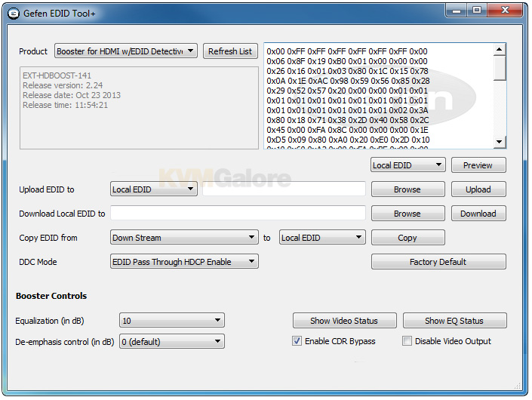532x400 pixels.
Task: Click the EDID row starting with 0xD5 0x09
Action: (x=348, y=140)
